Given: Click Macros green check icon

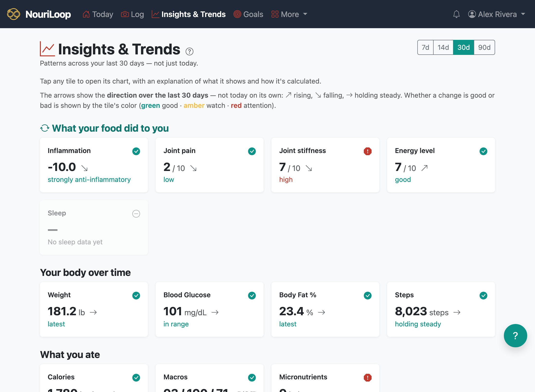Looking at the screenshot, I should point(252,377).
